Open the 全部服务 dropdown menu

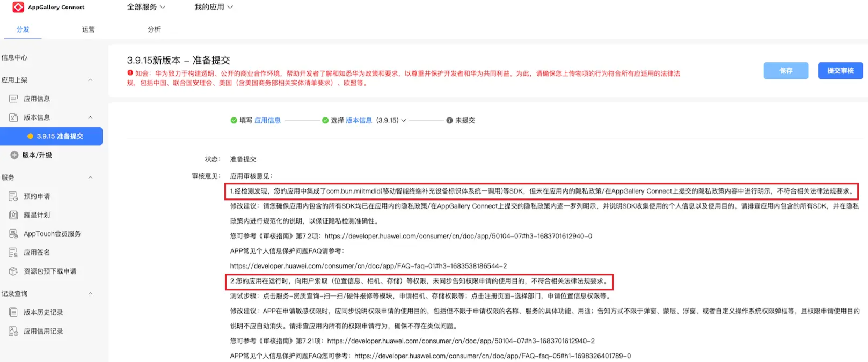click(146, 7)
